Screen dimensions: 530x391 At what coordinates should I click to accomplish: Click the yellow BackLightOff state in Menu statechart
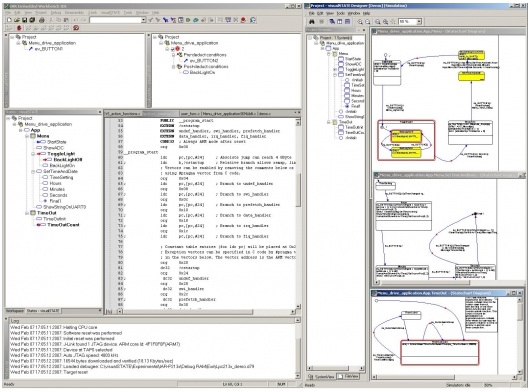click(406, 136)
